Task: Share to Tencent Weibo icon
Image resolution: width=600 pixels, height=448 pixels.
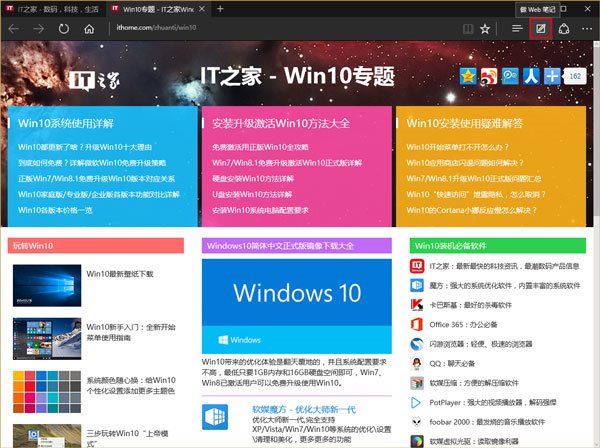Action: 510,76
